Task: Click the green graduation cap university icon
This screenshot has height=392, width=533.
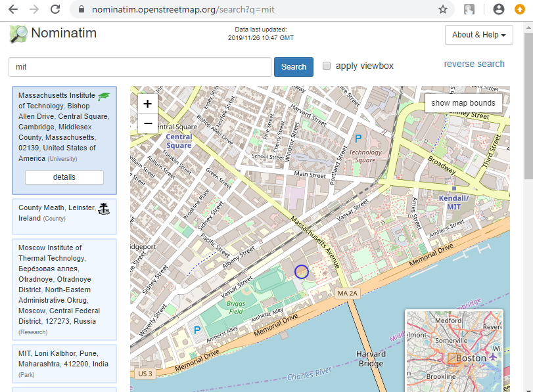Action: tap(103, 96)
